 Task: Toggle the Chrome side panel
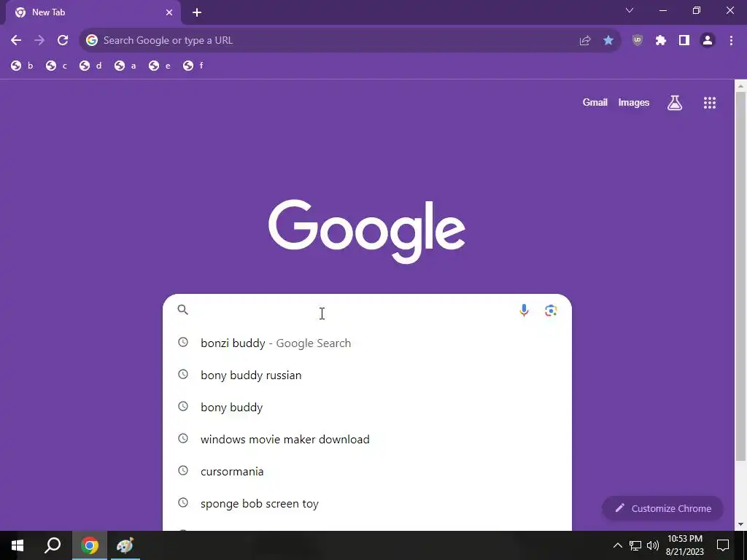(684, 41)
